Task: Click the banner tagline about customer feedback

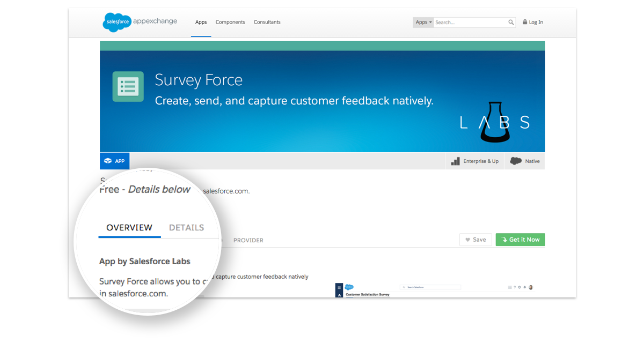Action: 294,101
